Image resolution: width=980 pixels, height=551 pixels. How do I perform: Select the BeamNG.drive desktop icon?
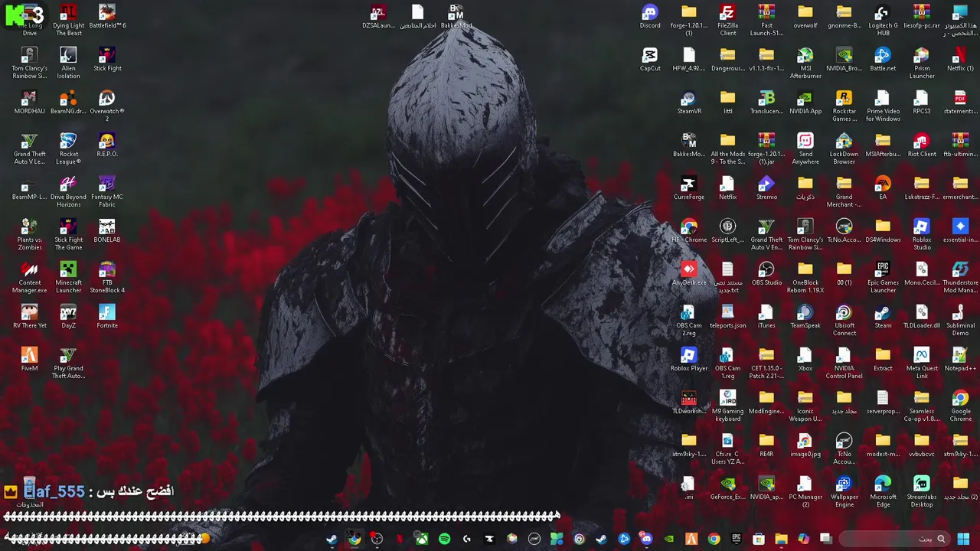click(68, 103)
